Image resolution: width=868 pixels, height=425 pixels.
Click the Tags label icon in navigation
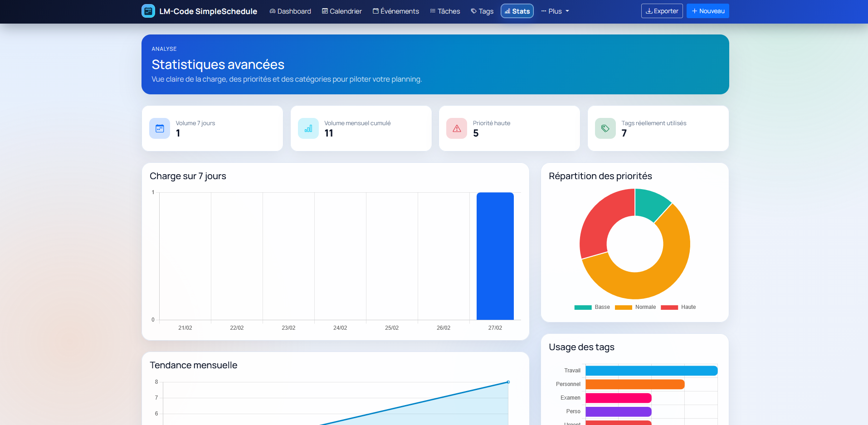coord(473,11)
